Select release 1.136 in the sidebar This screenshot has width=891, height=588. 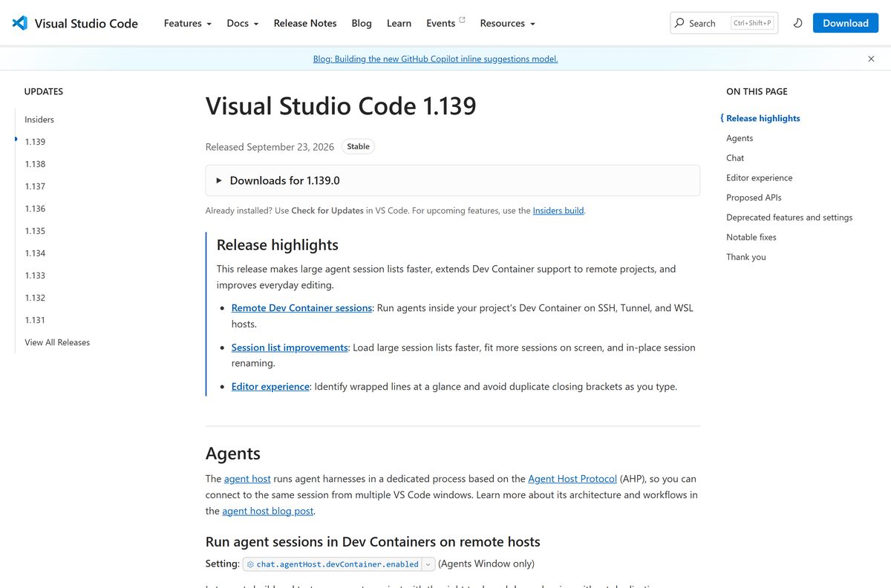click(35, 209)
